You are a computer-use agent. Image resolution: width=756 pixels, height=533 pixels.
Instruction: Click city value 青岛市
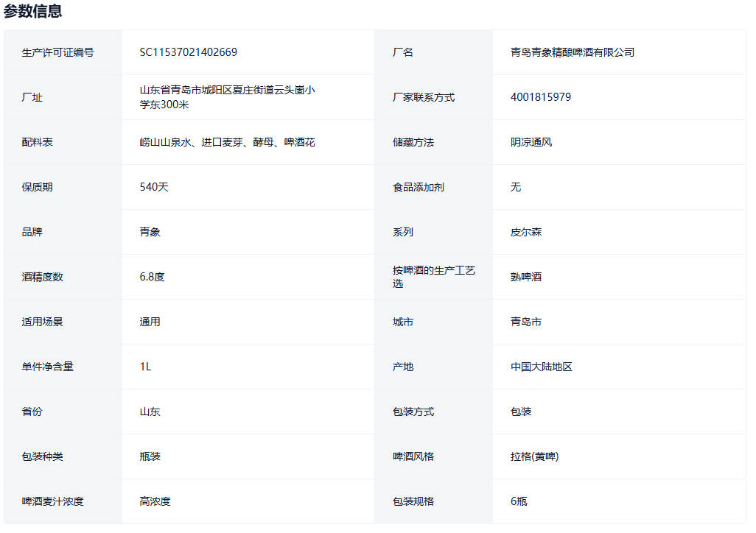pyautogui.click(x=526, y=321)
